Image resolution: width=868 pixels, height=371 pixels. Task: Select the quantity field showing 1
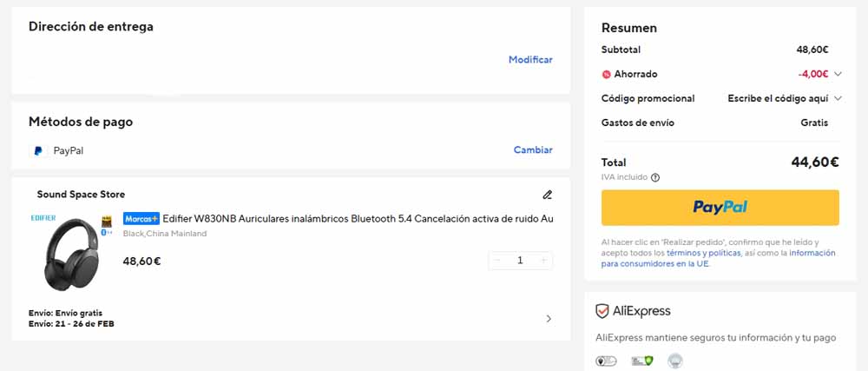[x=520, y=261]
